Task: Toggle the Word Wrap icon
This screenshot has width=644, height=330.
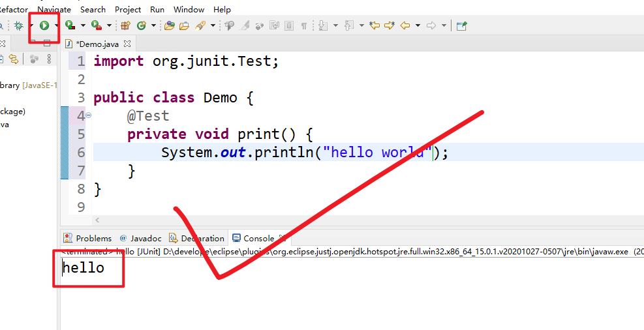Action: coord(274,26)
